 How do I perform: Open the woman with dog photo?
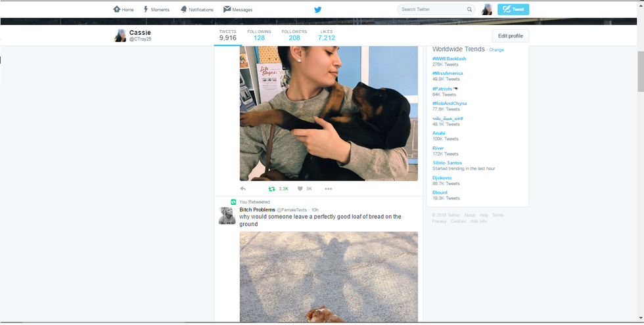(329, 113)
